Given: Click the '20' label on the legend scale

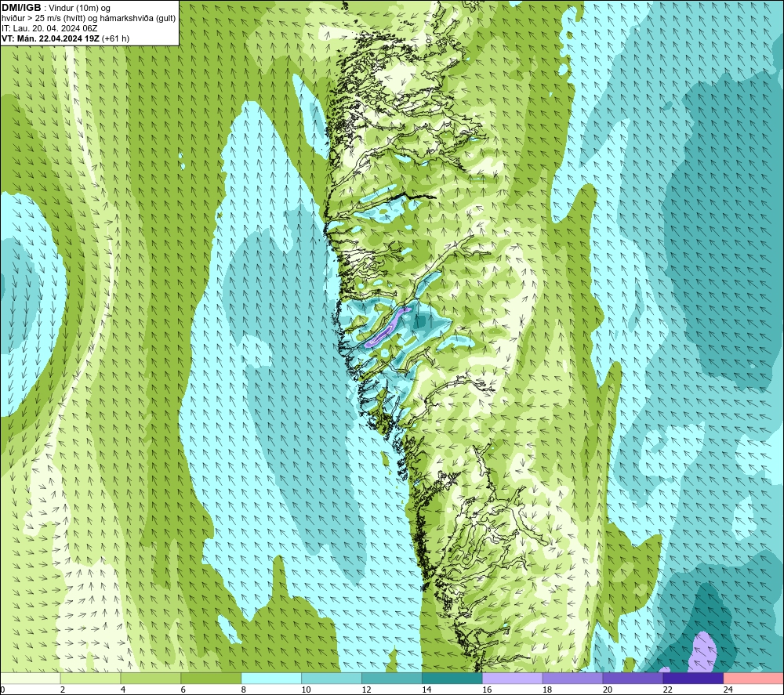Looking at the screenshot, I should pos(608,690).
